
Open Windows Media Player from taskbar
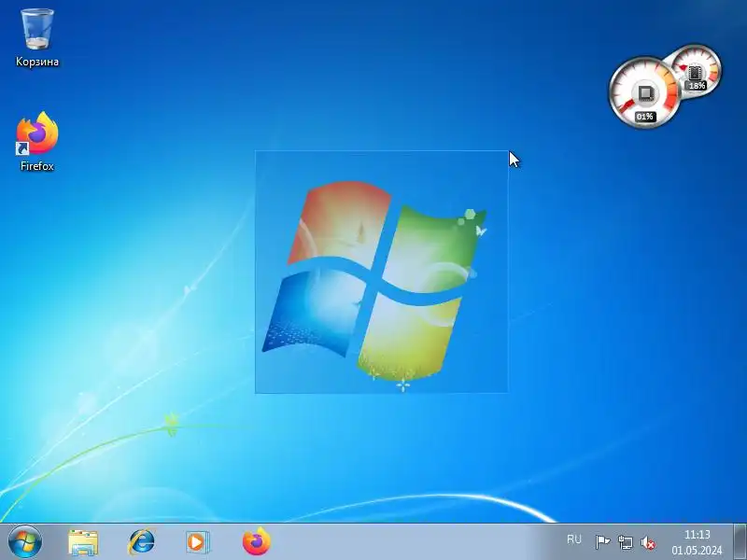point(197,542)
